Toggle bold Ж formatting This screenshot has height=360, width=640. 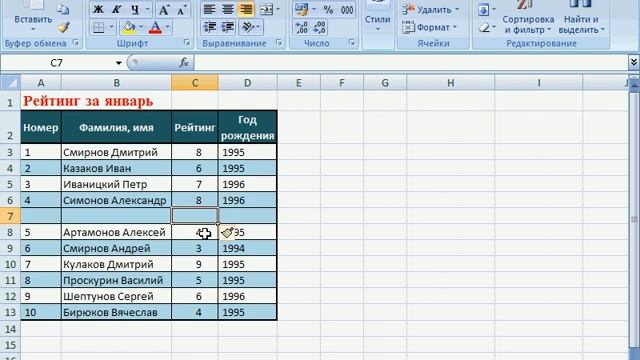[98, 9]
